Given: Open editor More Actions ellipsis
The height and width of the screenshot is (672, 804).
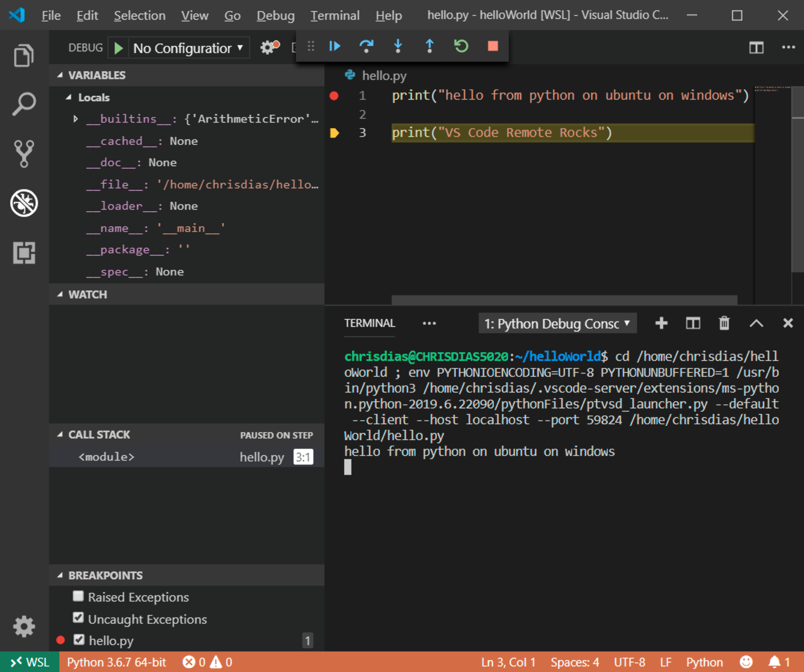Looking at the screenshot, I should pyautogui.click(x=788, y=47).
